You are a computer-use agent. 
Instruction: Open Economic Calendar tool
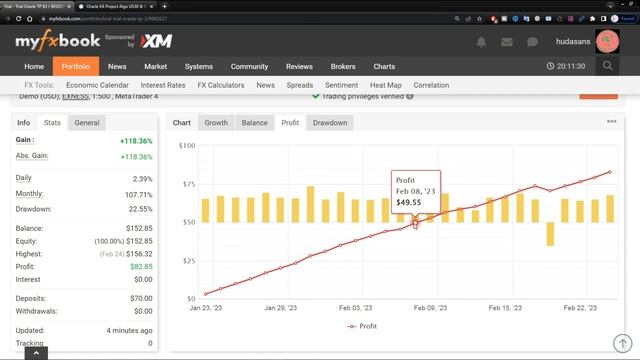tap(97, 85)
